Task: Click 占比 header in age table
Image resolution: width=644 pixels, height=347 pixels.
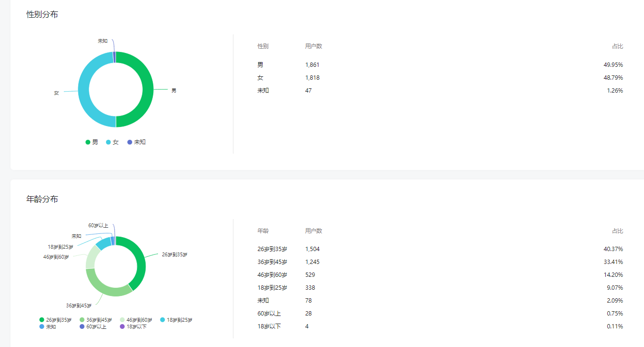Action: click(617, 231)
